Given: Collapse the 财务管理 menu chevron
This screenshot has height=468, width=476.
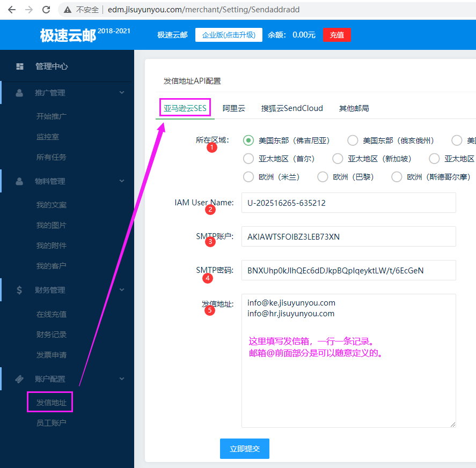Looking at the screenshot, I should click(122, 290).
